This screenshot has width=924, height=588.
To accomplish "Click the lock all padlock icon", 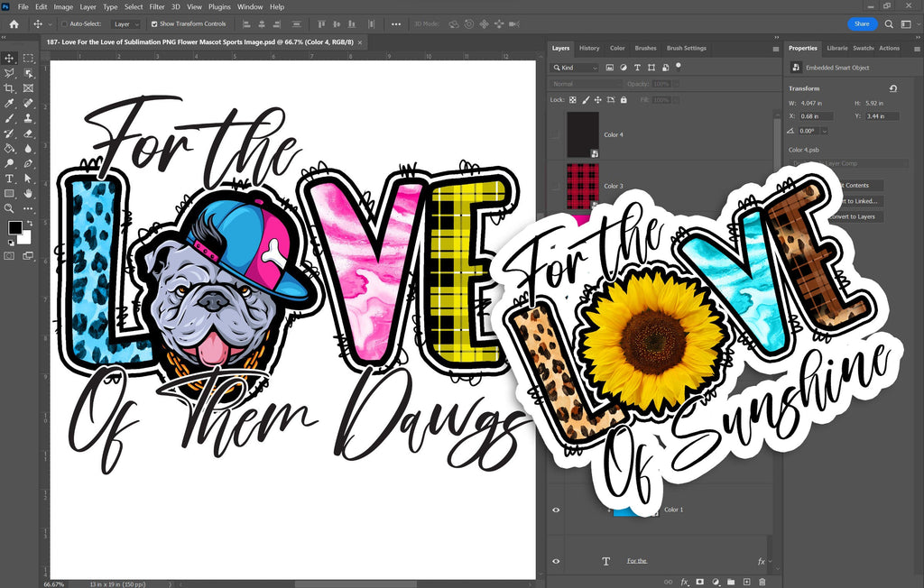I will (x=624, y=100).
